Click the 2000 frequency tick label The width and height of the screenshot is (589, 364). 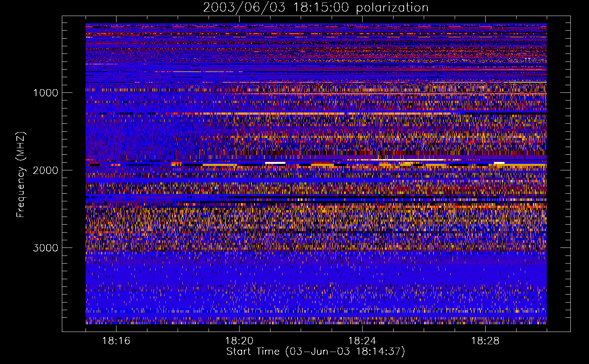coord(46,170)
